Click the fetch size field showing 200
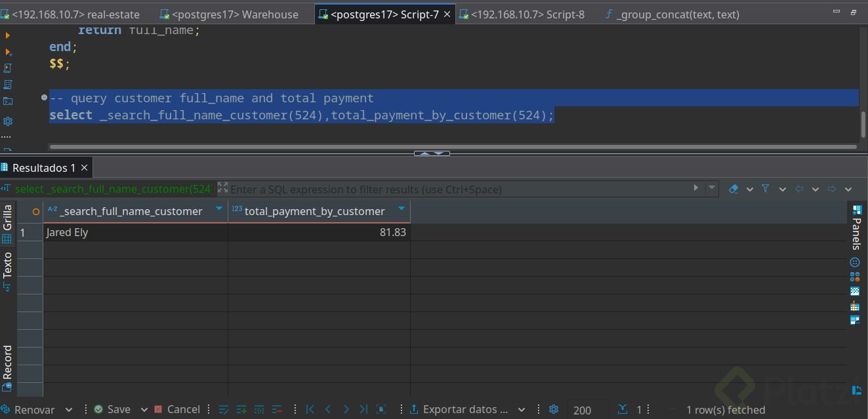This screenshot has height=419, width=868. (588, 410)
